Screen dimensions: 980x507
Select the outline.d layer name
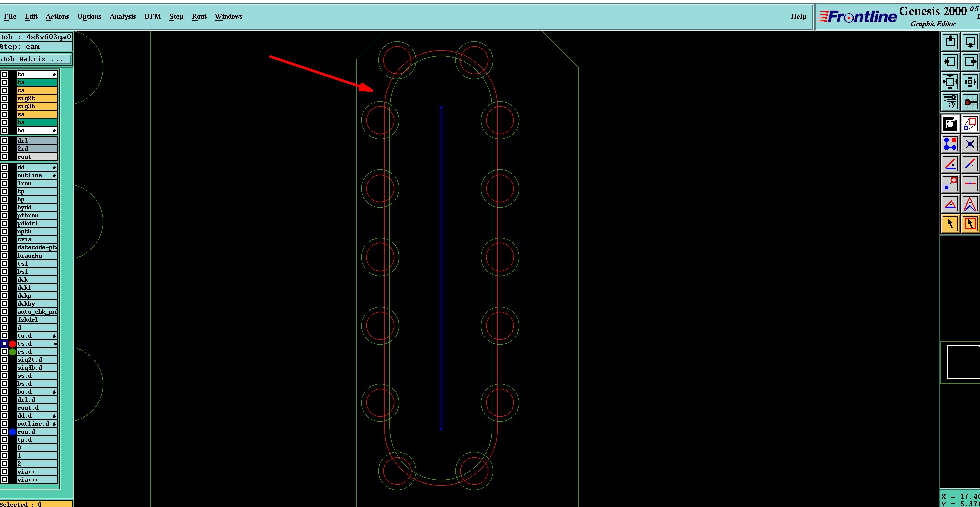pos(37,424)
